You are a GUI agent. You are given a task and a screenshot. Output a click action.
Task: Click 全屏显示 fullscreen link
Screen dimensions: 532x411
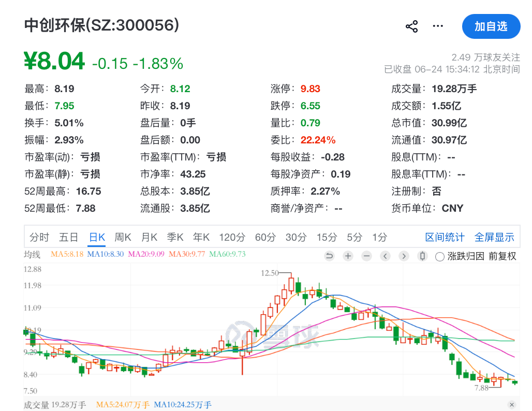(x=494, y=237)
